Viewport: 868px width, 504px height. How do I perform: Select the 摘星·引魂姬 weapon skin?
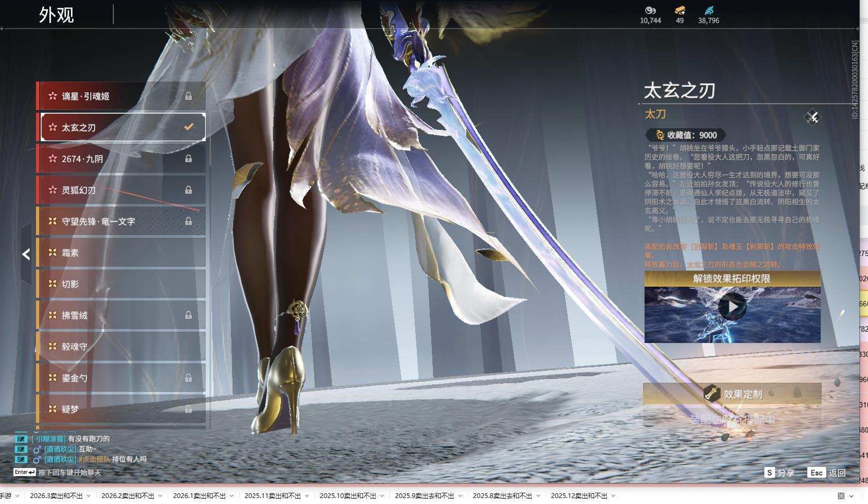pos(121,96)
